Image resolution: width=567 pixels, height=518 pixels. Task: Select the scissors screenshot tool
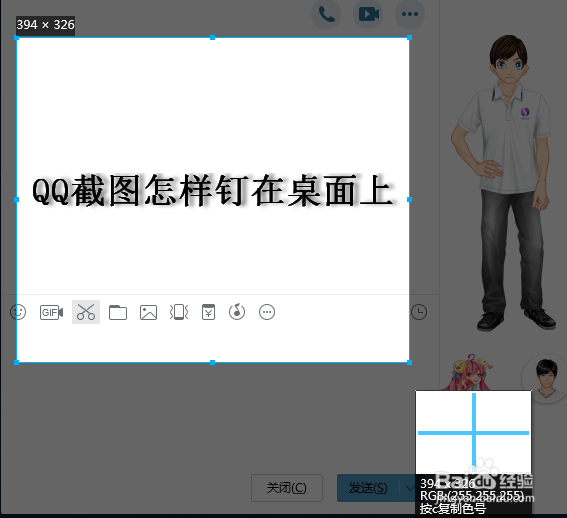86,312
